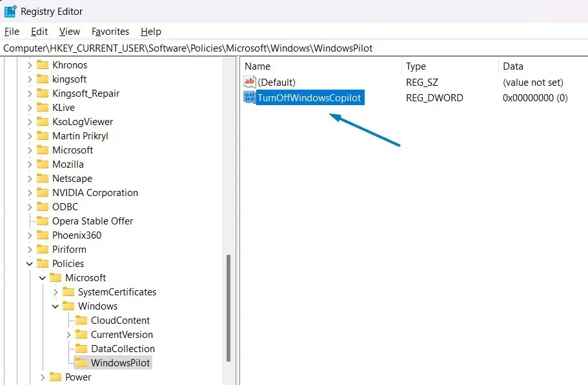588x385 pixels.
Task: Expand the Power key chevron
Action: tap(43, 377)
